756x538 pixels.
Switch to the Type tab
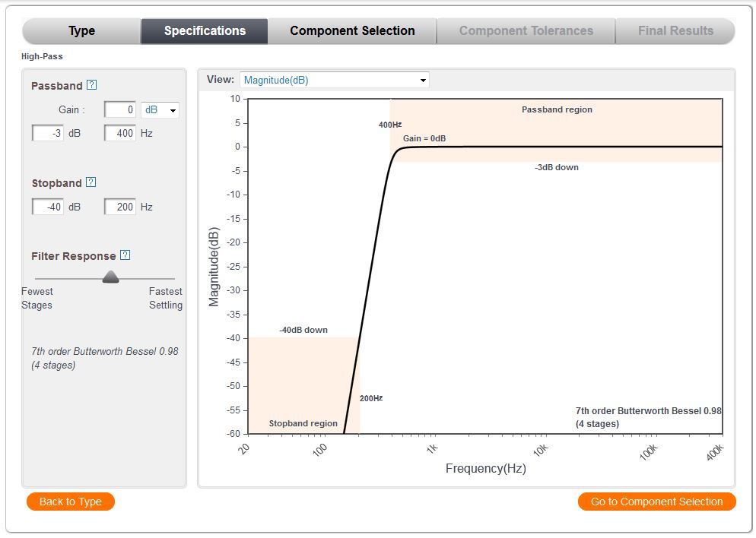tap(81, 31)
